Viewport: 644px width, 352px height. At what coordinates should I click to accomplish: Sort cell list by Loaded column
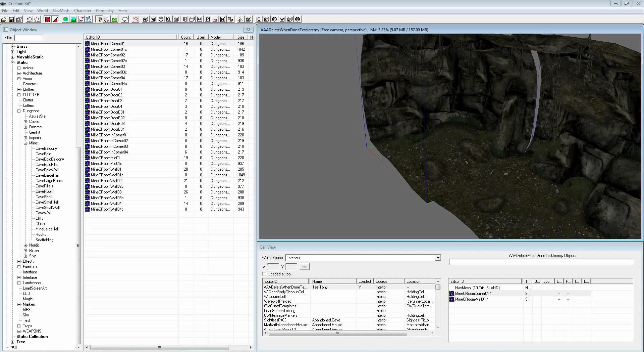click(x=365, y=281)
